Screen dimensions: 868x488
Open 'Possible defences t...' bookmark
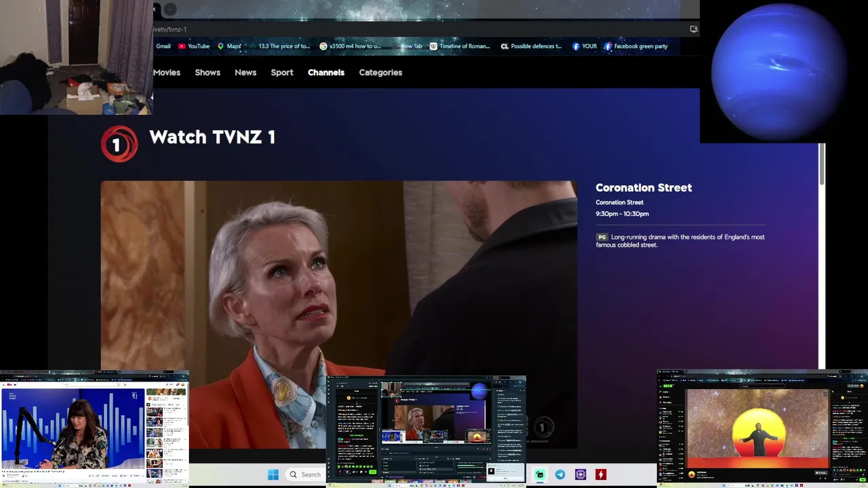tap(532, 46)
